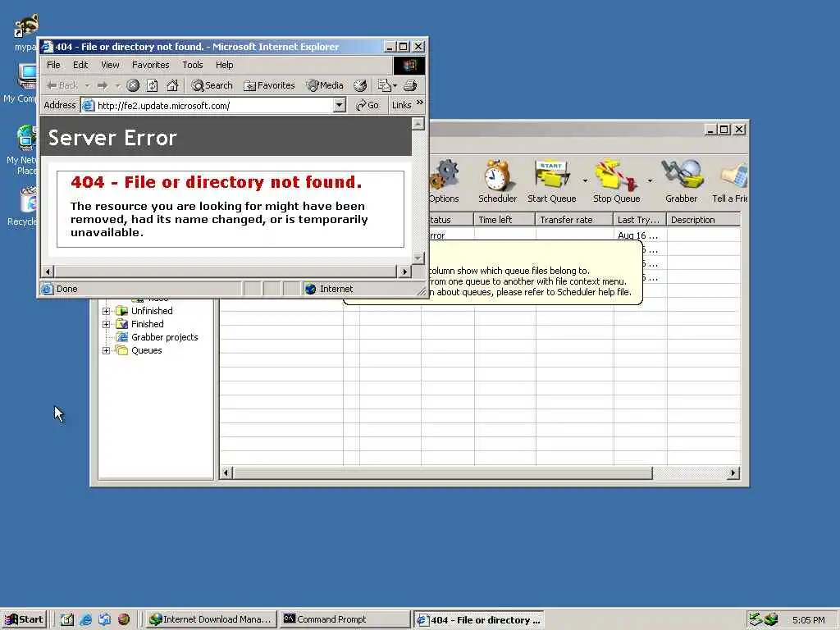Click the Forward arrow icon
Screen dimensions: 840x630
[103, 85]
